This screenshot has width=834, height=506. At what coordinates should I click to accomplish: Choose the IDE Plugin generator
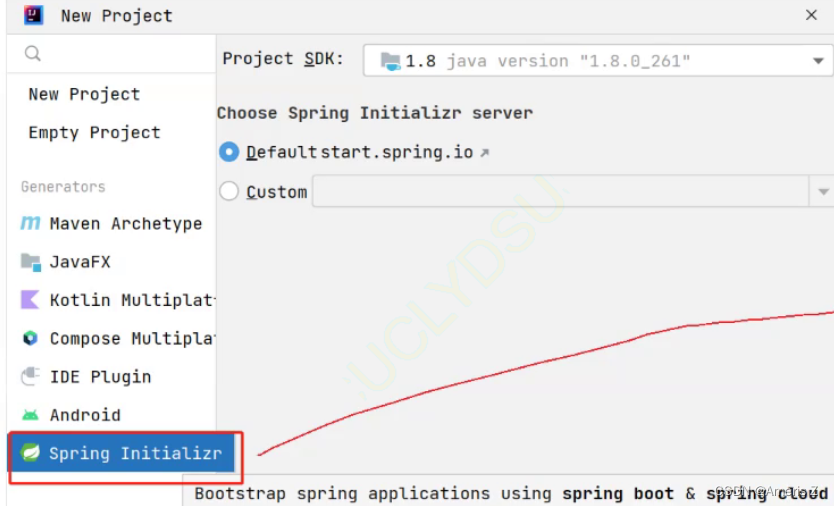112,377
